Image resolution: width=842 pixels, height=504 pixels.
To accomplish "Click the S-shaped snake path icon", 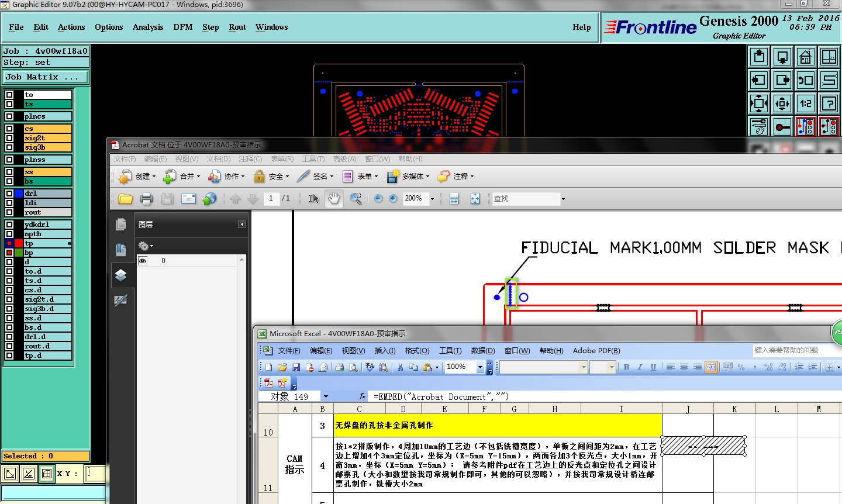I will coord(829,80).
